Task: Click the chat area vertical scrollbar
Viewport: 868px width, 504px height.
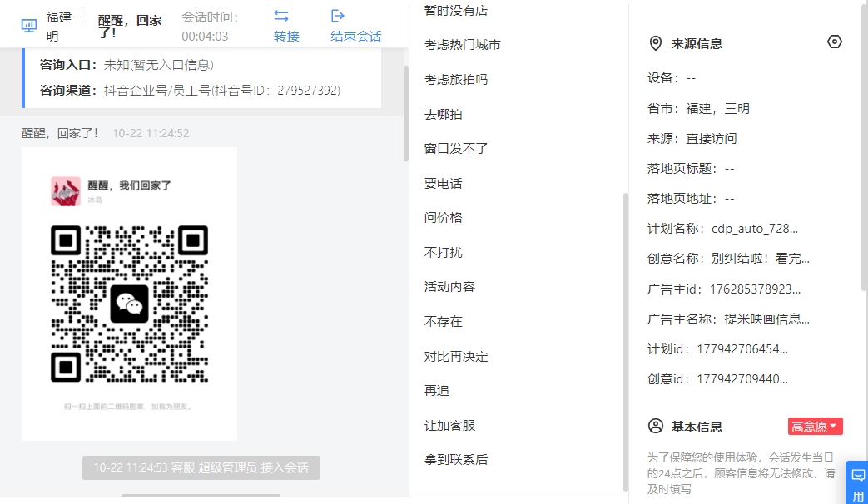Action: point(406,113)
